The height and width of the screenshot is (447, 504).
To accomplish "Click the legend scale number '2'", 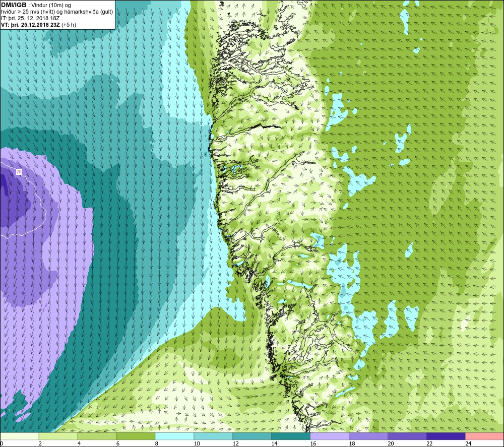I will coord(40,443).
